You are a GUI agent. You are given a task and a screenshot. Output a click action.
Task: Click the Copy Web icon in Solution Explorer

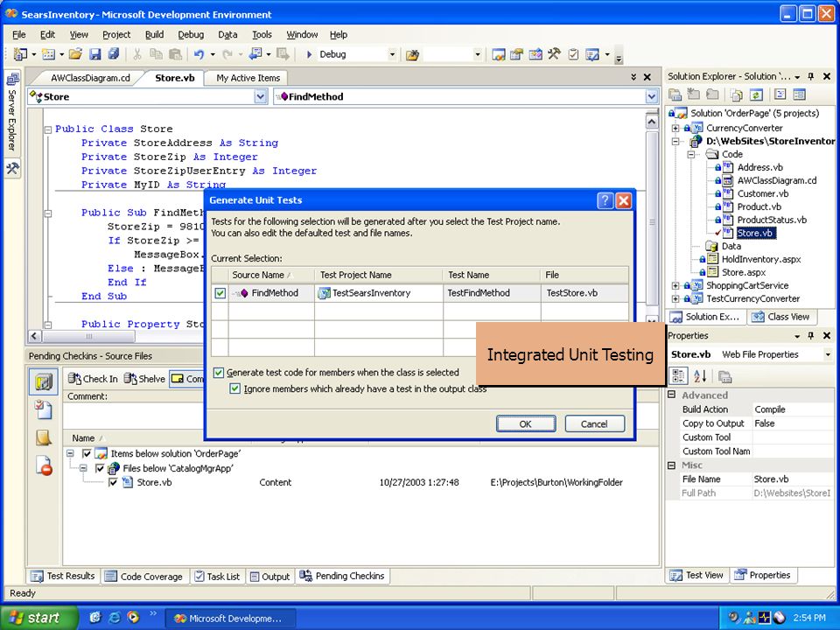pyautogui.click(x=737, y=94)
